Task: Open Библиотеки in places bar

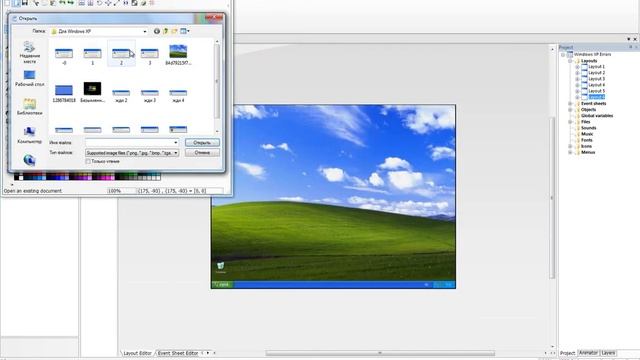Action: point(29,106)
